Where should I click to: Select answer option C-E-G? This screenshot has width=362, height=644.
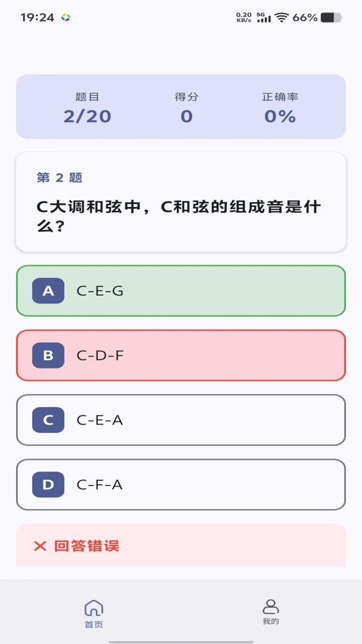pyautogui.click(x=181, y=291)
